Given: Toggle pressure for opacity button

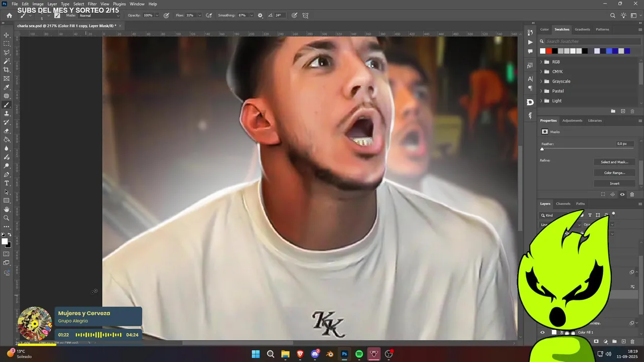Looking at the screenshot, I should click(x=166, y=16).
